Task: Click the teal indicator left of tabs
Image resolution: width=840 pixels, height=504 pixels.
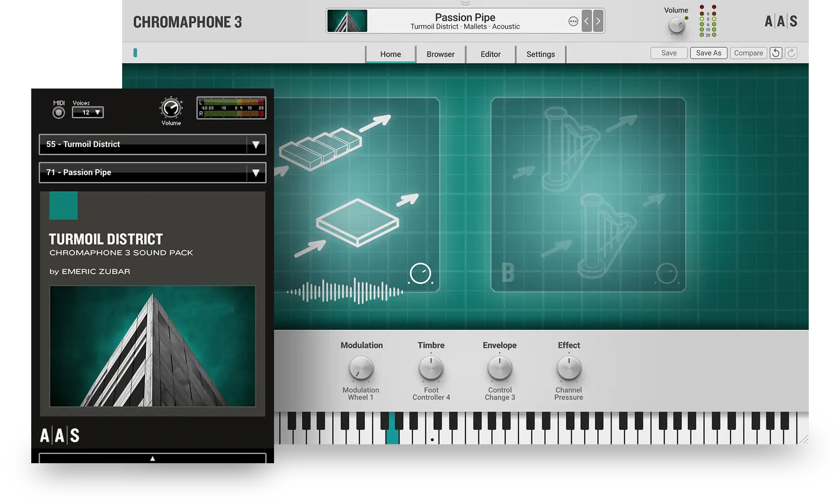Action: click(135, 53)
